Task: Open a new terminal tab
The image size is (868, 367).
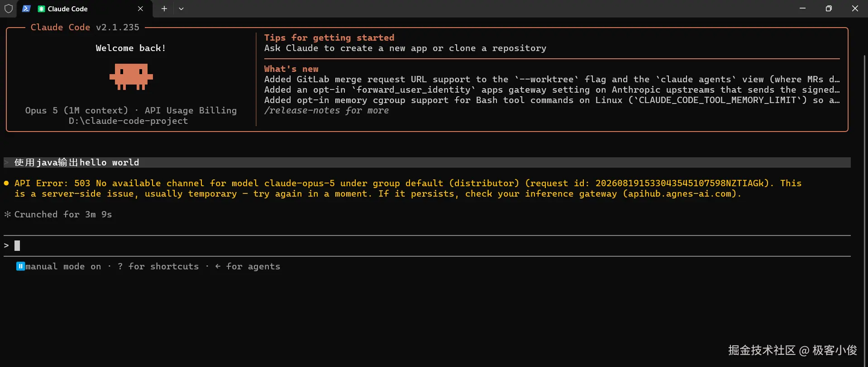Action: [164, 9]
